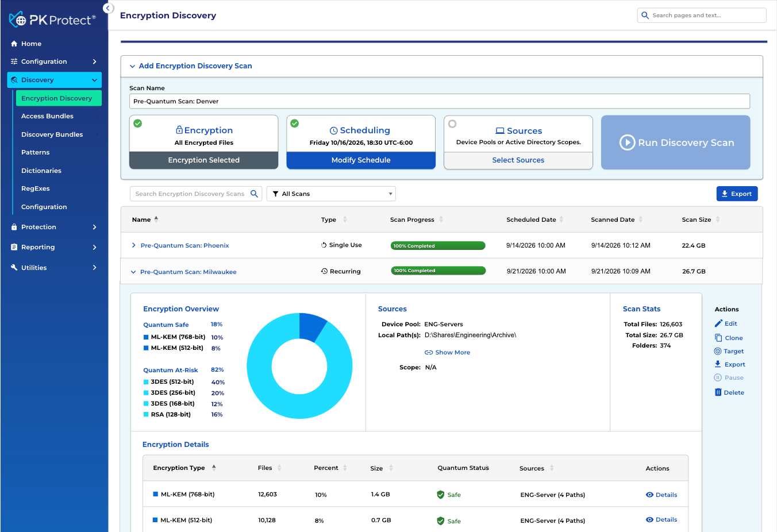Click the Target action icon
The image size is (777, 532).
coord(718,351)
